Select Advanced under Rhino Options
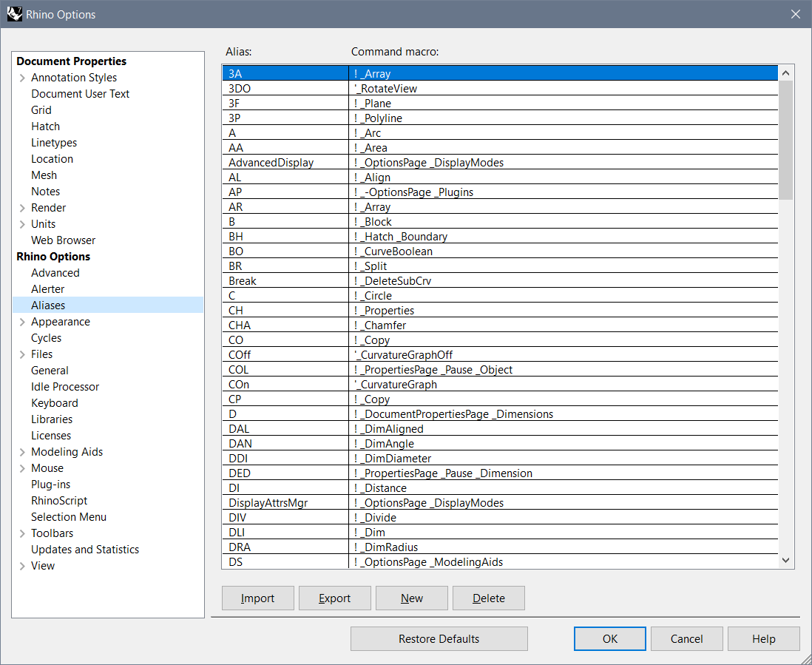The image size is (812, 665). click(55, 273)
